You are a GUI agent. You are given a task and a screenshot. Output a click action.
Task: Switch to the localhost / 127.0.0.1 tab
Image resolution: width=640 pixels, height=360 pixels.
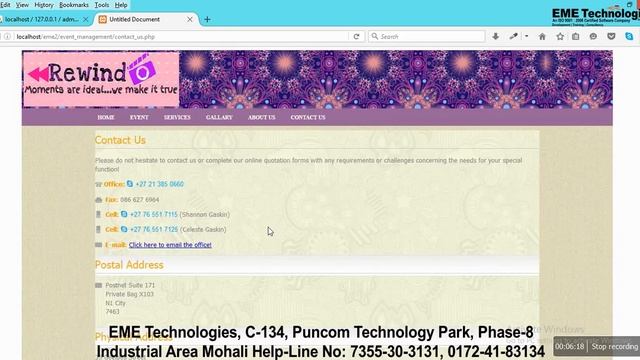pos(41,19)
